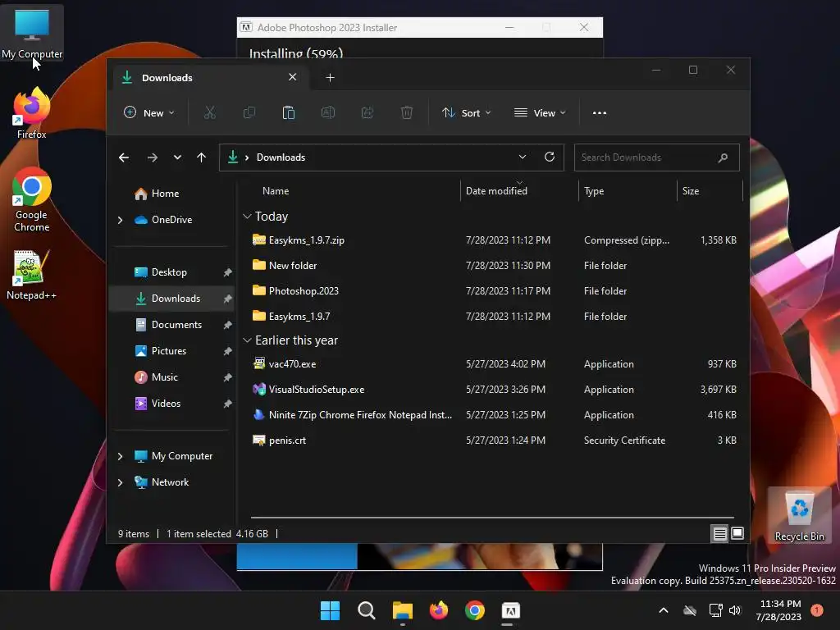Select Documents in navigation pane
The height and width of the screenshot is (630, 840).
171,325
